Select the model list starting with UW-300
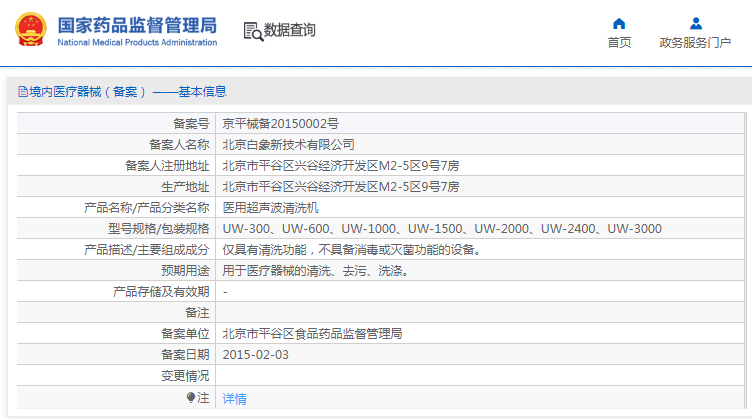 coord(442,229)
